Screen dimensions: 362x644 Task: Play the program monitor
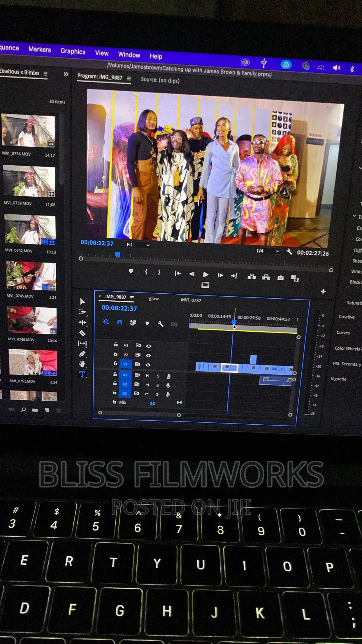206,274
